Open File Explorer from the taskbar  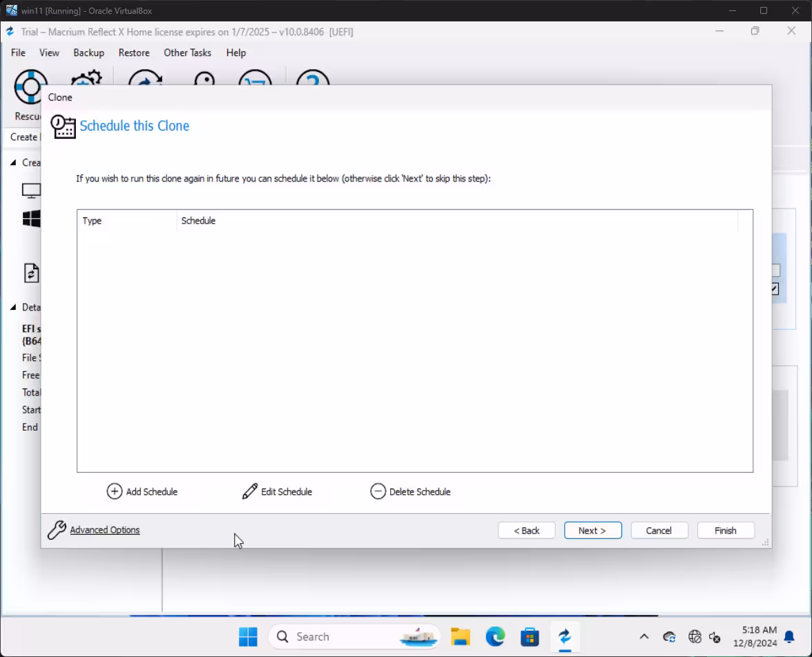tap(461, 637)
